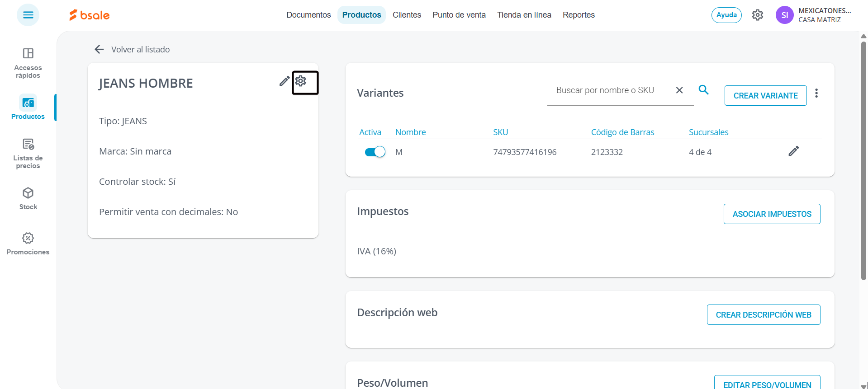
Task: Click ASOCIAR IMPUESTOS button
Action: pos(772,214)
